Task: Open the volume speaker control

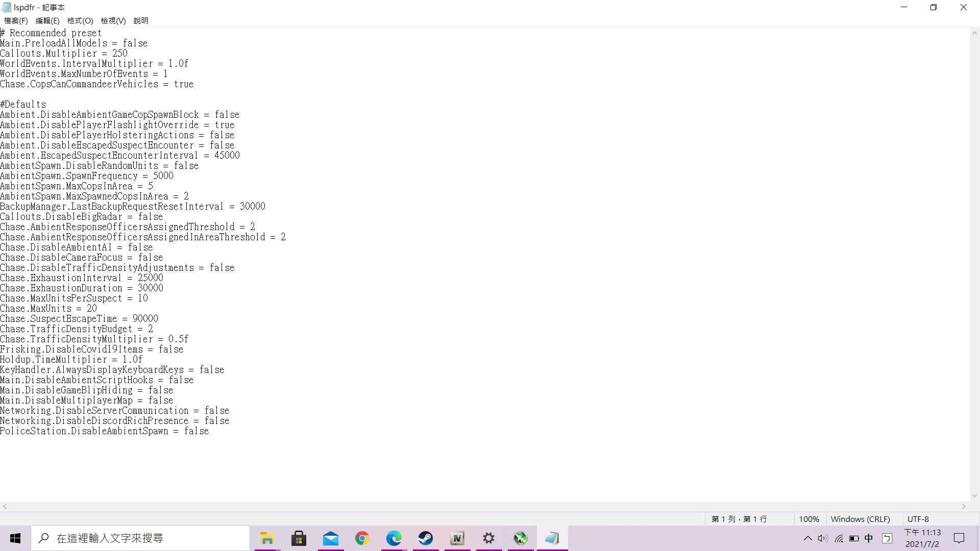Action: (822, 538)
